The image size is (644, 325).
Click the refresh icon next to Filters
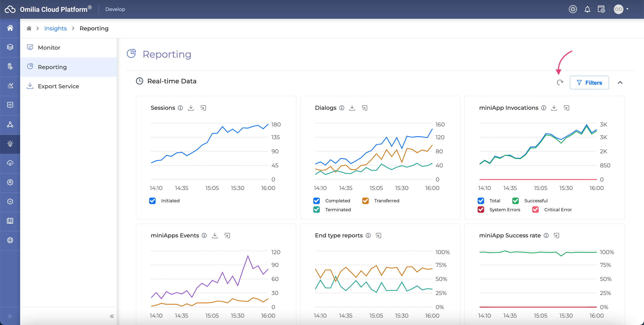560,82
